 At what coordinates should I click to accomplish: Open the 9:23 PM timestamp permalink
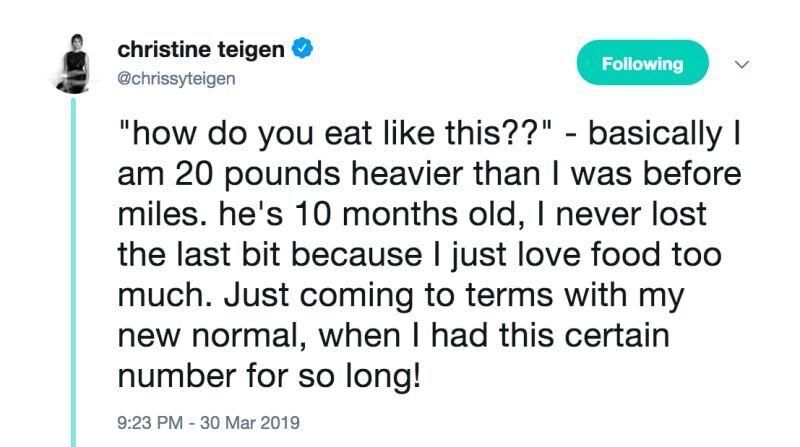point(150,423)
